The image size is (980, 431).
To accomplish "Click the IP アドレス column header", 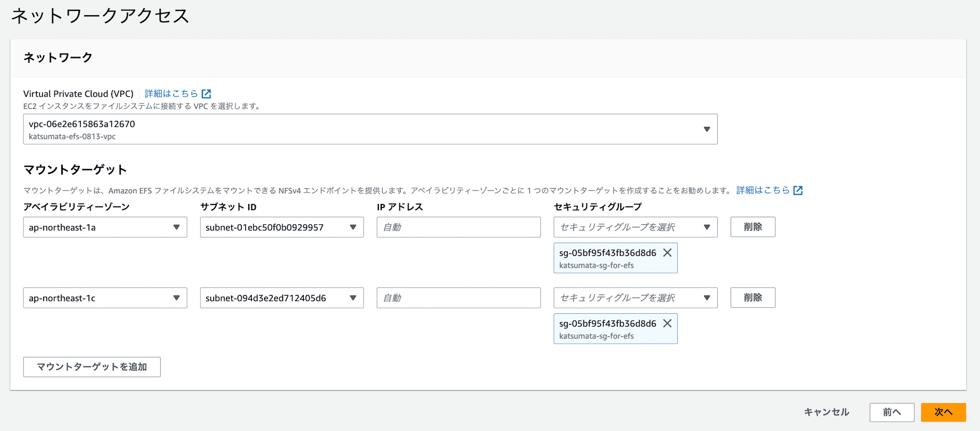I will (400, 207).
